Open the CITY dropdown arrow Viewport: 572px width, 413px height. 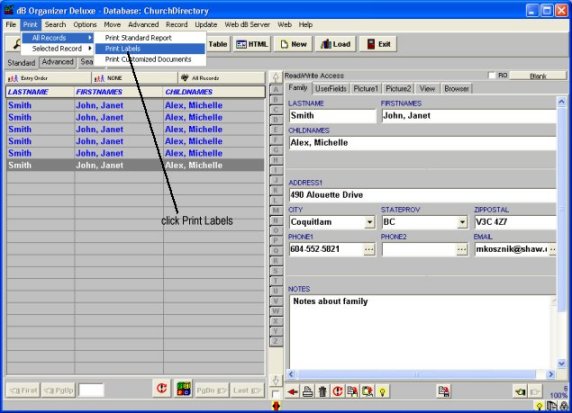[x=370, y=222]
